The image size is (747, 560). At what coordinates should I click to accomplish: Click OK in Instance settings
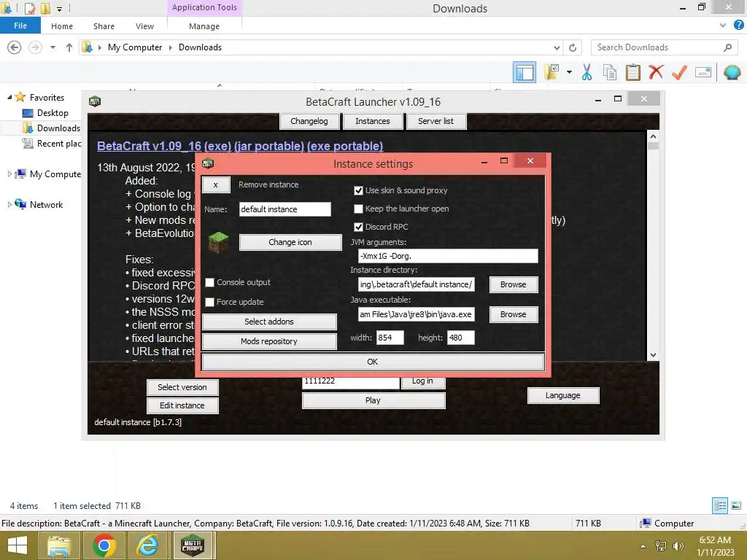pyautogui.click(x=373, y=362)
